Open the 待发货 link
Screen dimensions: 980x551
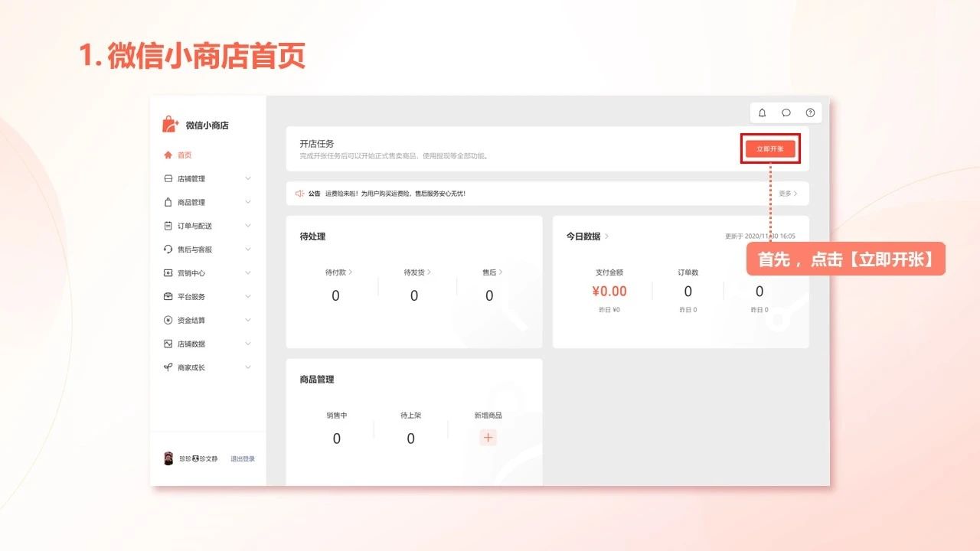417,272
